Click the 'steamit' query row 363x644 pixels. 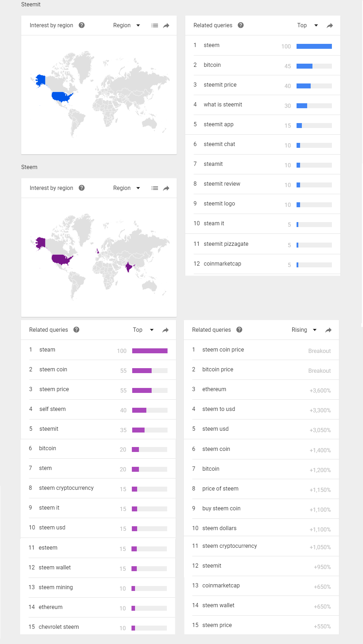(x=263, y=164)
